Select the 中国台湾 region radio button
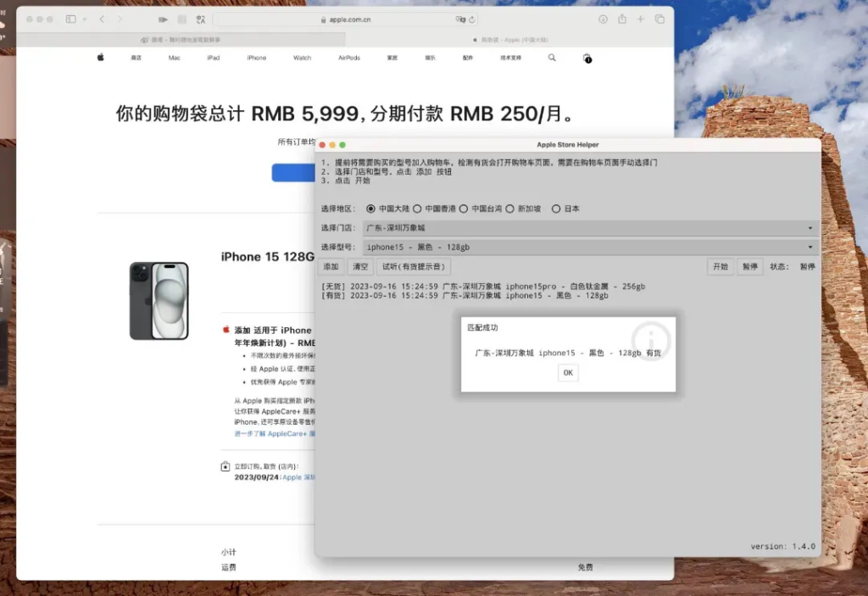 [464, 209]
